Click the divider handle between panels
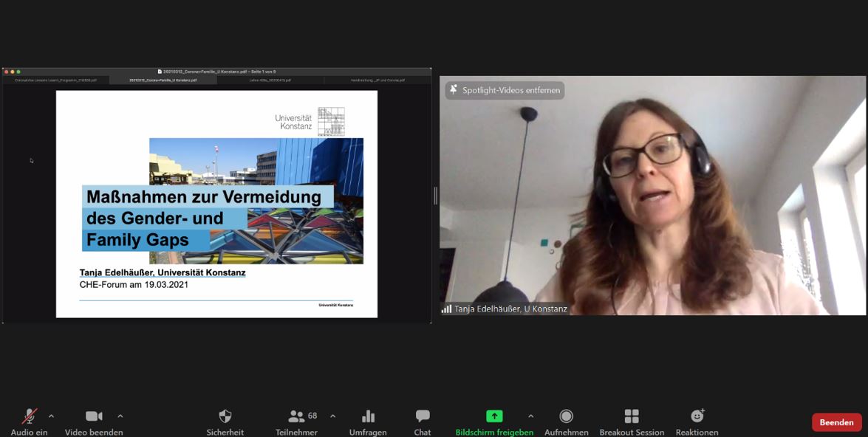 435,196
